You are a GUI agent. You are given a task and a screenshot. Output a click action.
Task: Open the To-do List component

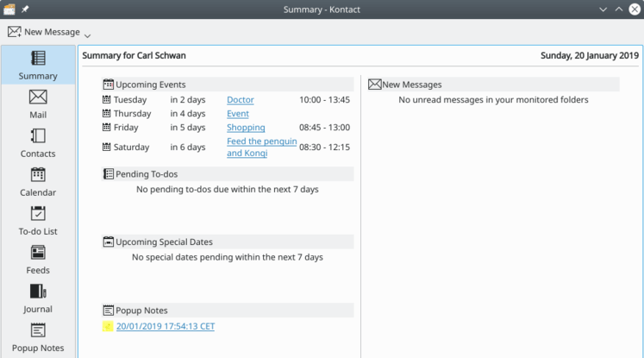pos(38,221)
